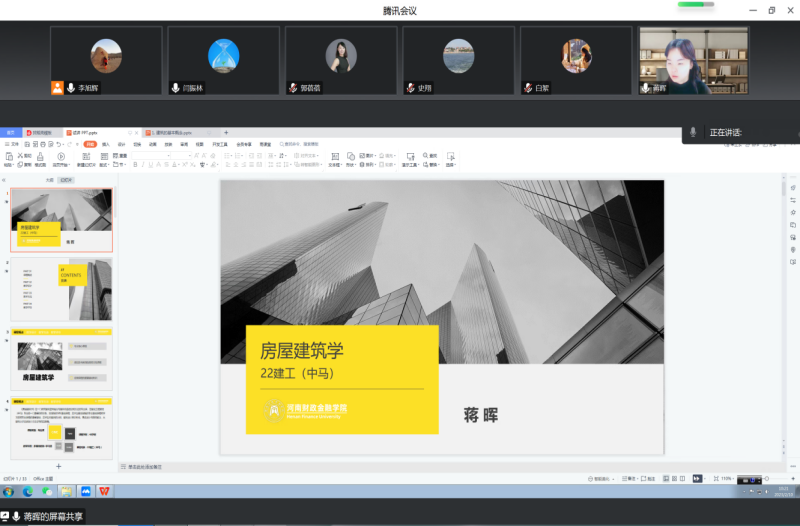Switch to the 大纲 outline view

(x=49, y=180)
